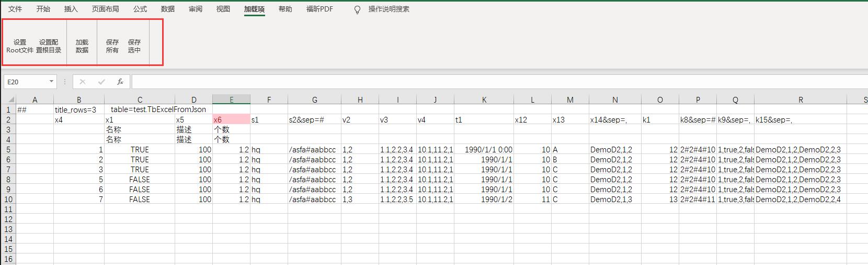Select the pink highlighted x6 cell
This screenshot has width=868, height=265.
pyautogui.click(x=231, y=120)
